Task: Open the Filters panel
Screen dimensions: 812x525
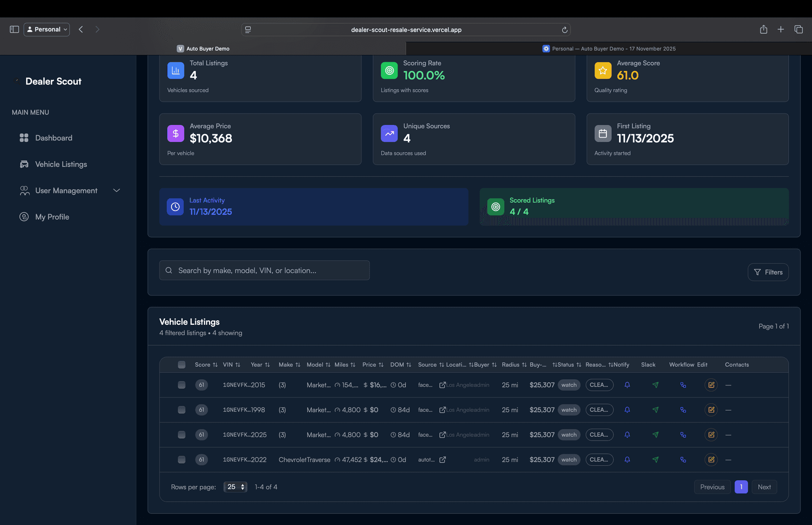Action: click(x=768, y=272)
